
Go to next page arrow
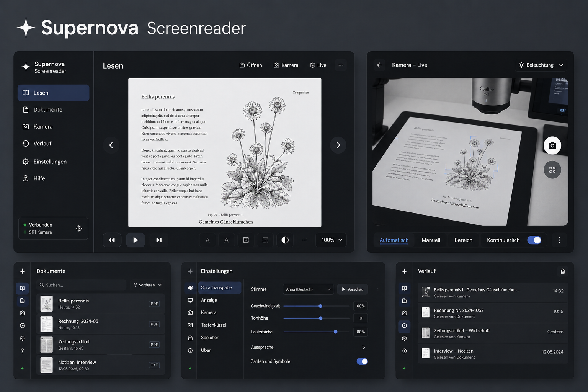[338, 145]
